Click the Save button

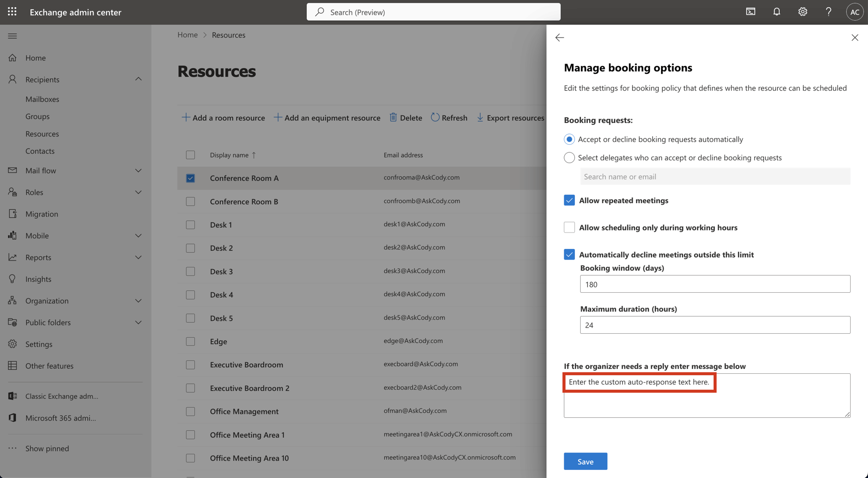click(585, 461)
